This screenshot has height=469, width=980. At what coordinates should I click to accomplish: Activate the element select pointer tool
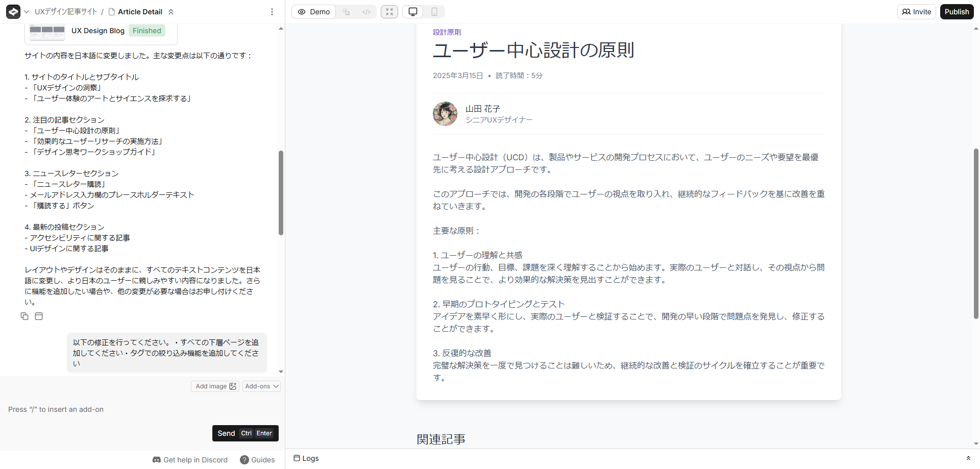(347, 12)
